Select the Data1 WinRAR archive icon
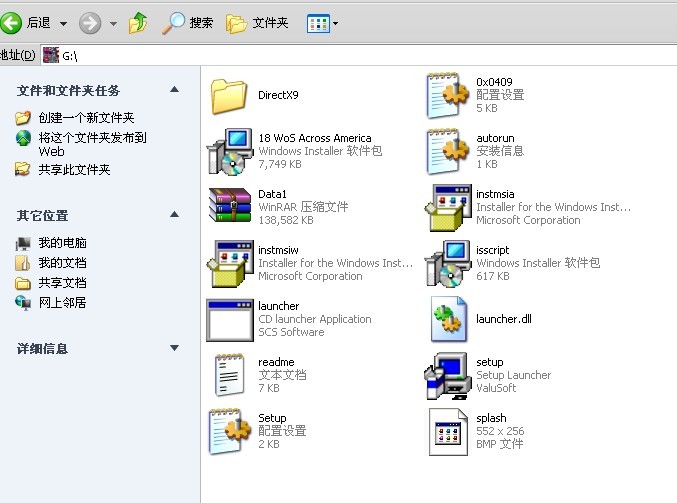 [230, 205]
